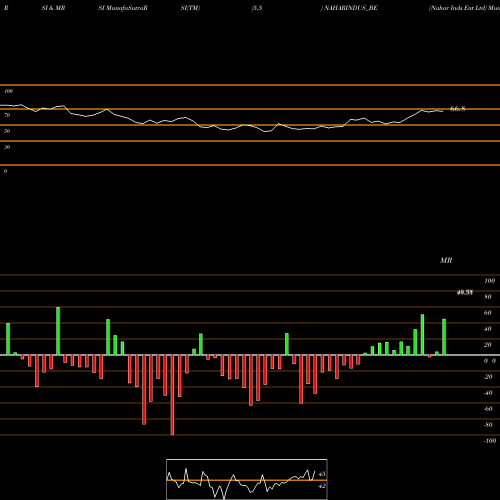Click the 50 level label on RSI axis
The image size is (500, 500).
7,131
